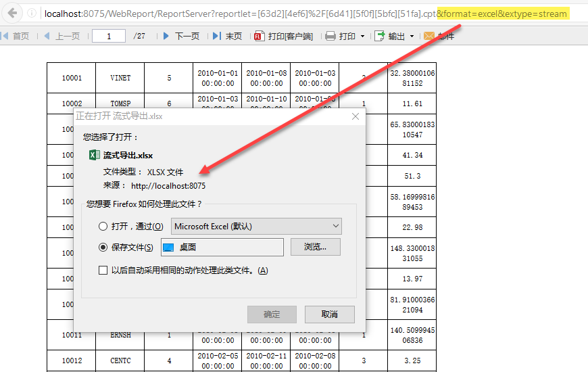
Task: Click table cell 11.61
Action: click(x=412, y=103)
